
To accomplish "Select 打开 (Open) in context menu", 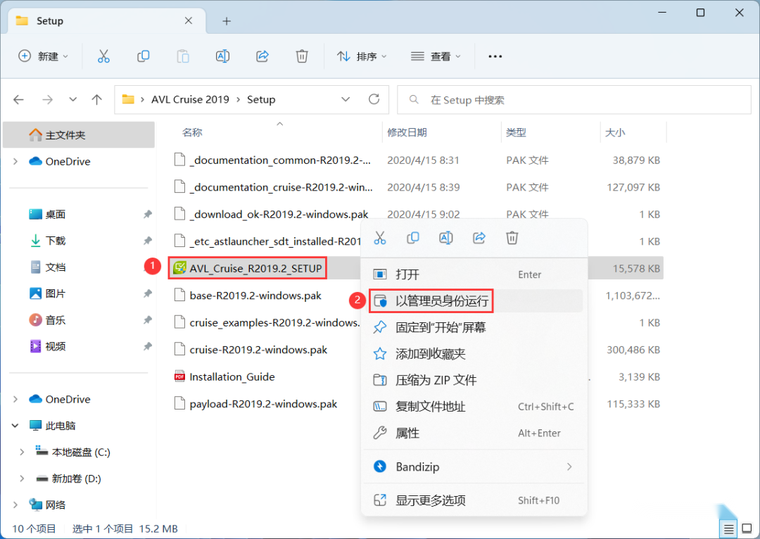I will tap(474, 275).
